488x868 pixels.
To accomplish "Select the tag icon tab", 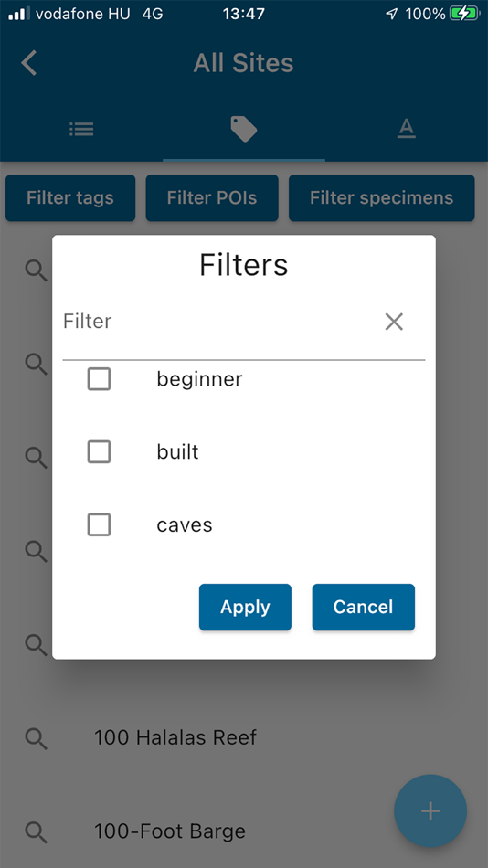I will pos(244,129).
